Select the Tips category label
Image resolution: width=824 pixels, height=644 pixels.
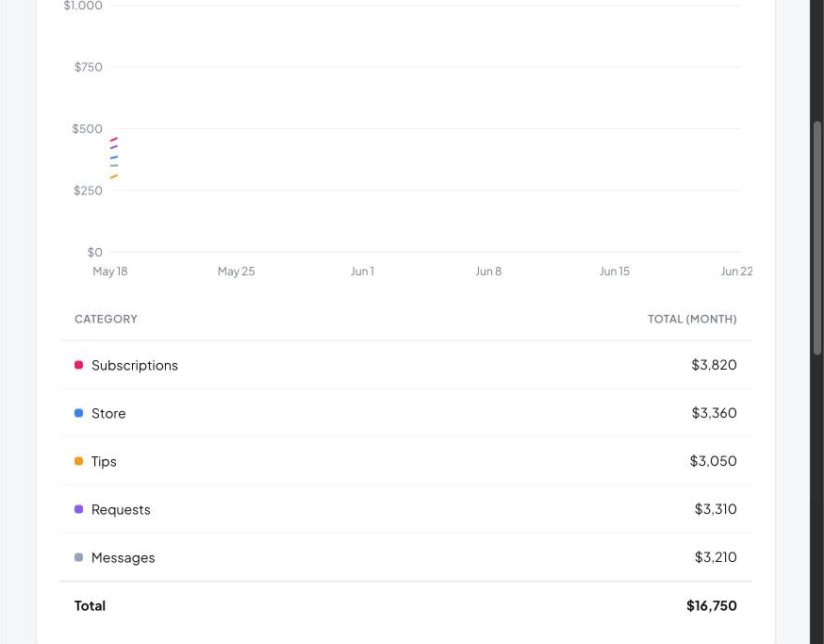tap(104, 462)
